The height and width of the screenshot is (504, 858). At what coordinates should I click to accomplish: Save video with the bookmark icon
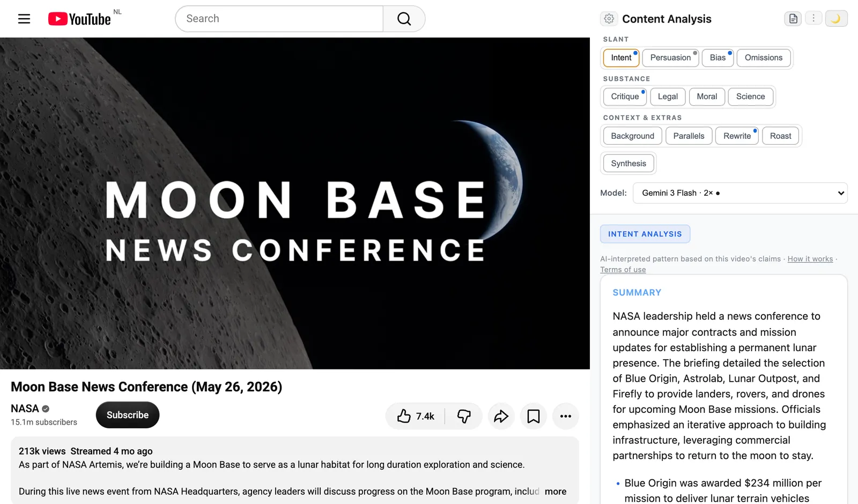pos(534,416)
